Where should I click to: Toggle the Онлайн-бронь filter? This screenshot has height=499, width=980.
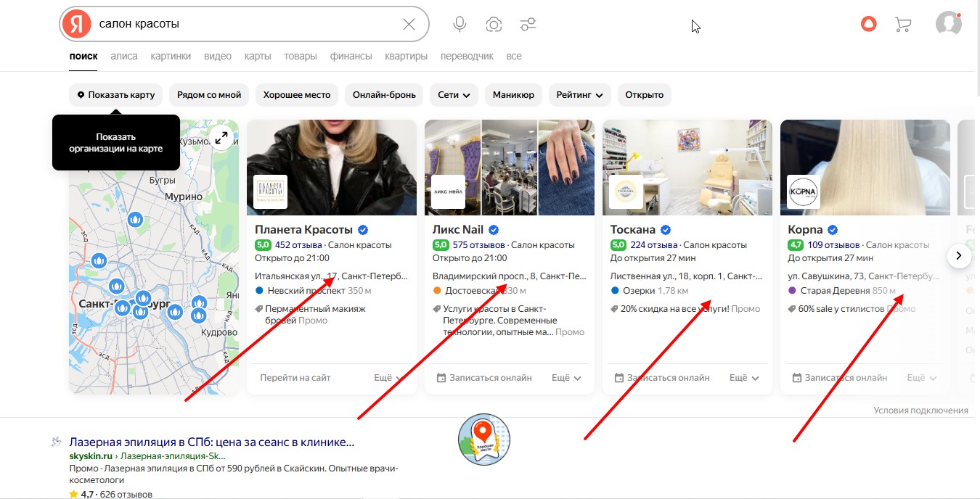tap(384, 95)
